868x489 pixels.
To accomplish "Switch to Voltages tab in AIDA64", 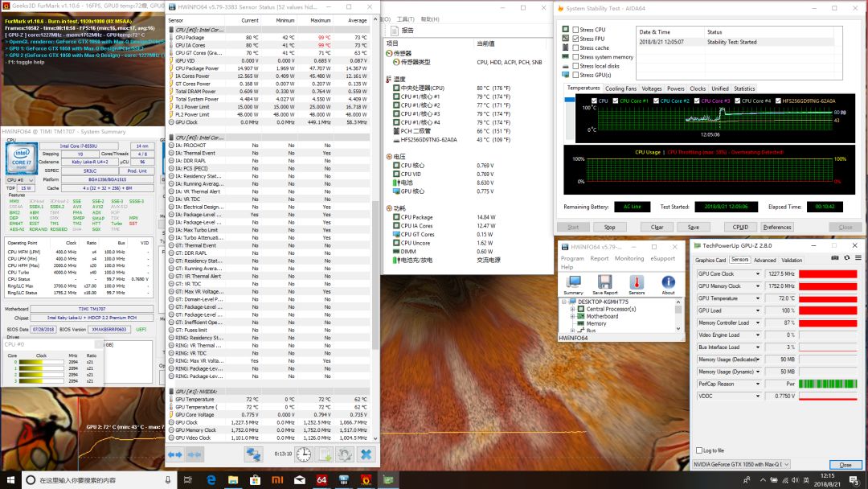I will (652, 88).
